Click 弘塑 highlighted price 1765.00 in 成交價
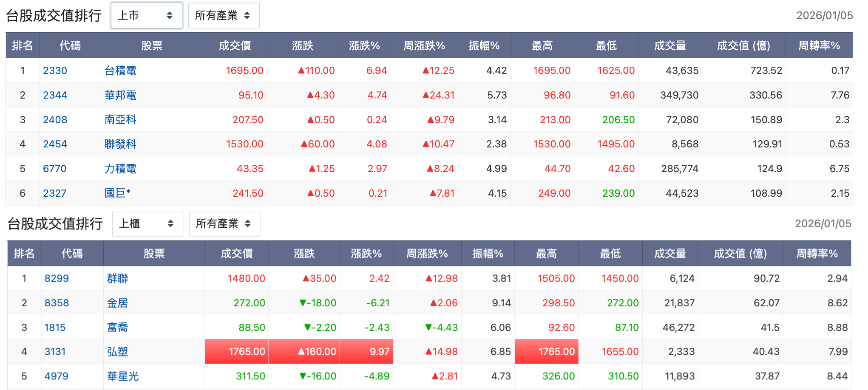The width and height of the screenshot is (868, 390). click(237, 352)
